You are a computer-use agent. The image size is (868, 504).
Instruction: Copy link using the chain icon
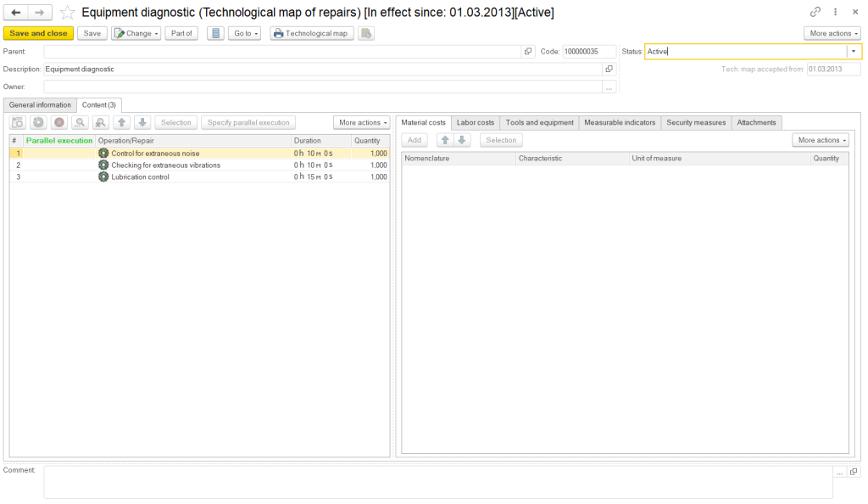click(815, 12)
